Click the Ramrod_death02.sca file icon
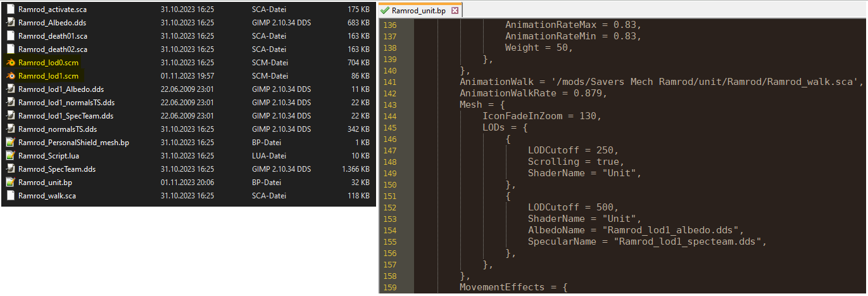The image size is (868, 296). coord(10,49)
